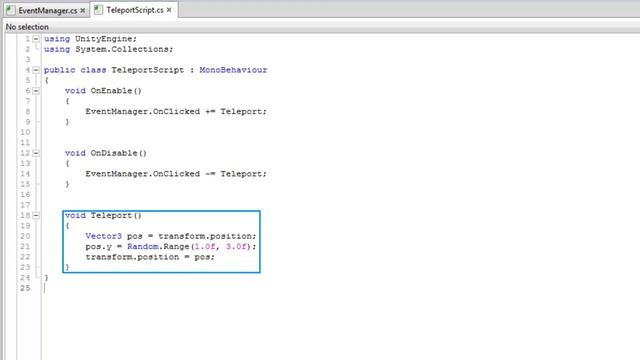
Task: Click 'EventManager.OnClicked += Teleport;' line
Action: [176, 111]
